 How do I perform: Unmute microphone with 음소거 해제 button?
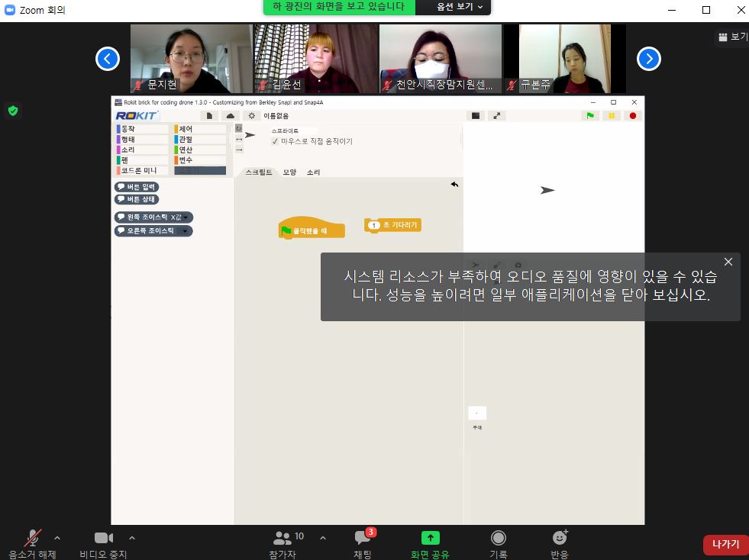point(32,542)
